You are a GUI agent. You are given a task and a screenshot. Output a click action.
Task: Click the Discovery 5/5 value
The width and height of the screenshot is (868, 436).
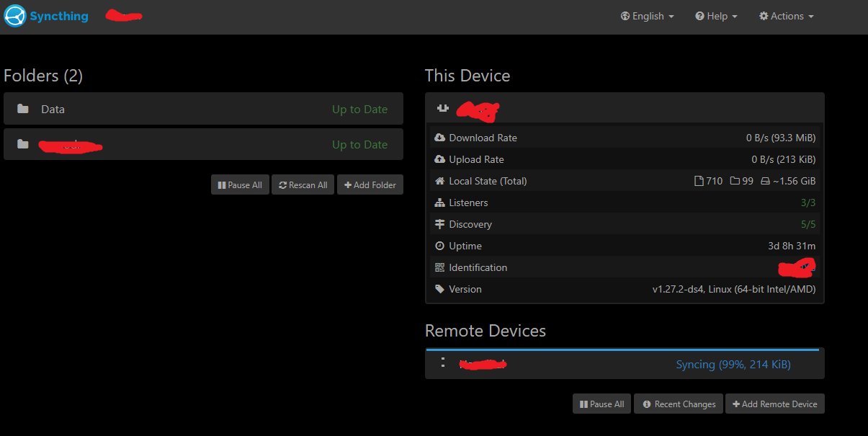coord(808,224)
